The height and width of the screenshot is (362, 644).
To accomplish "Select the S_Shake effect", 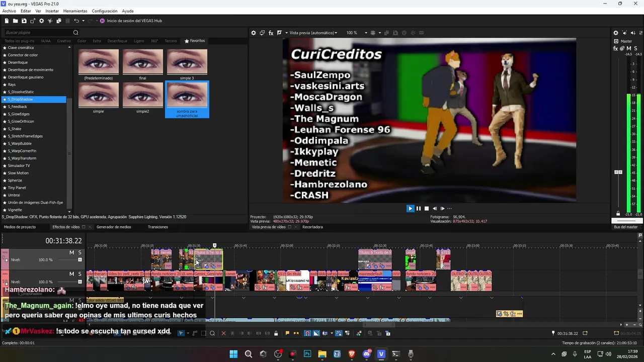I will pos(15,129).
